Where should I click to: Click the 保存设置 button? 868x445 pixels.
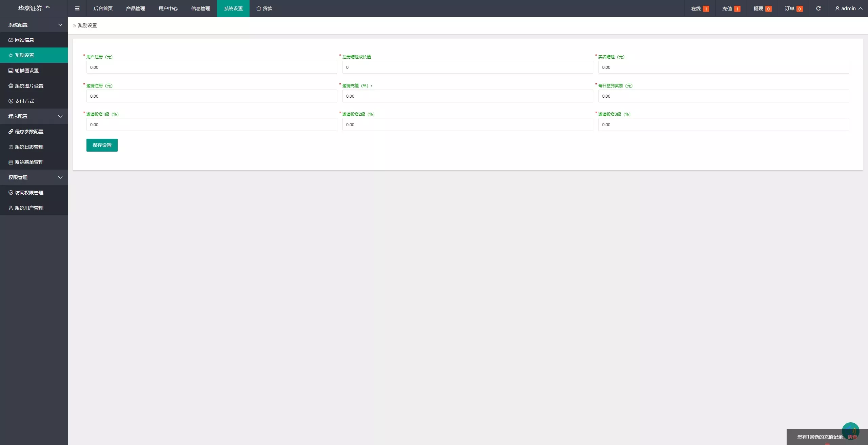tap(102, 145)
